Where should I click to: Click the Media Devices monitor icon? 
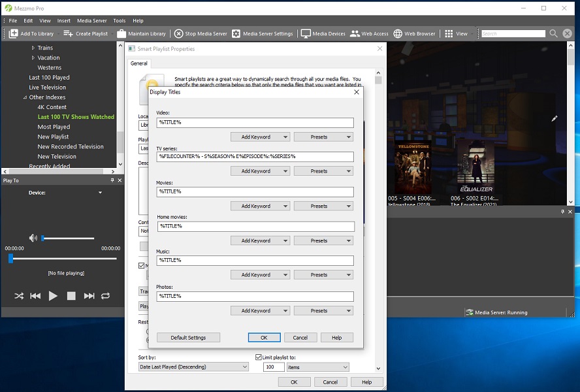[x=306, y=34]
